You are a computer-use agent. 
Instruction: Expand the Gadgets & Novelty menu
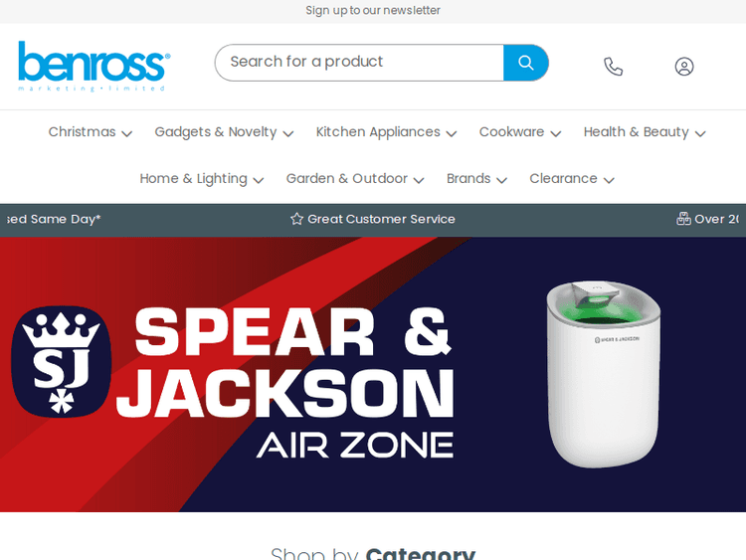(x=224, y=132)
